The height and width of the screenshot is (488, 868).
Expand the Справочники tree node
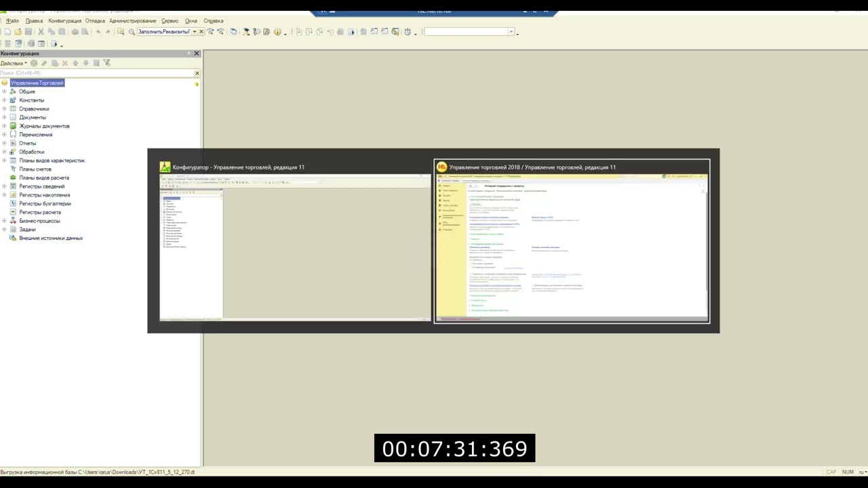[4, 108]
